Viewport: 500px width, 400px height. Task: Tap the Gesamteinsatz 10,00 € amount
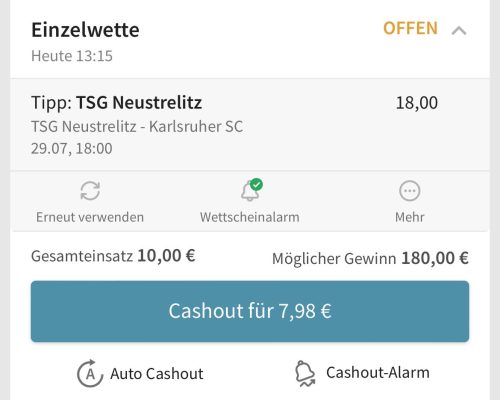click(x=166, y=256)
